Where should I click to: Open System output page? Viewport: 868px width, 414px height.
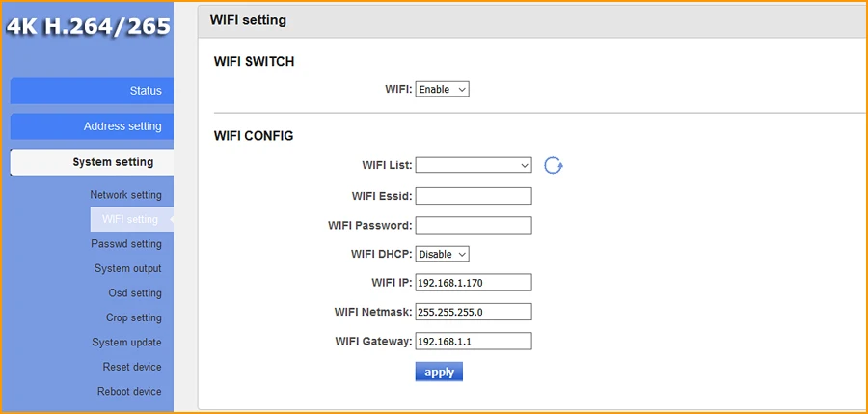point(128,268)
